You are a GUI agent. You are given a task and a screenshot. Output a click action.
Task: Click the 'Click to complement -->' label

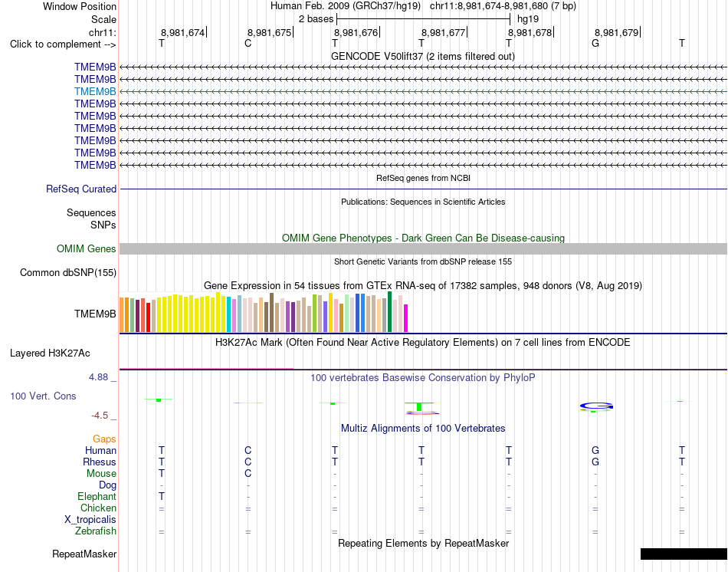tap(63, 44)
